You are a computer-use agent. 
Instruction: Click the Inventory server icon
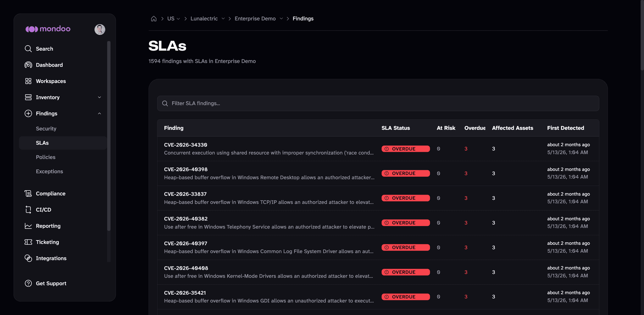click(x=28, y=97)
